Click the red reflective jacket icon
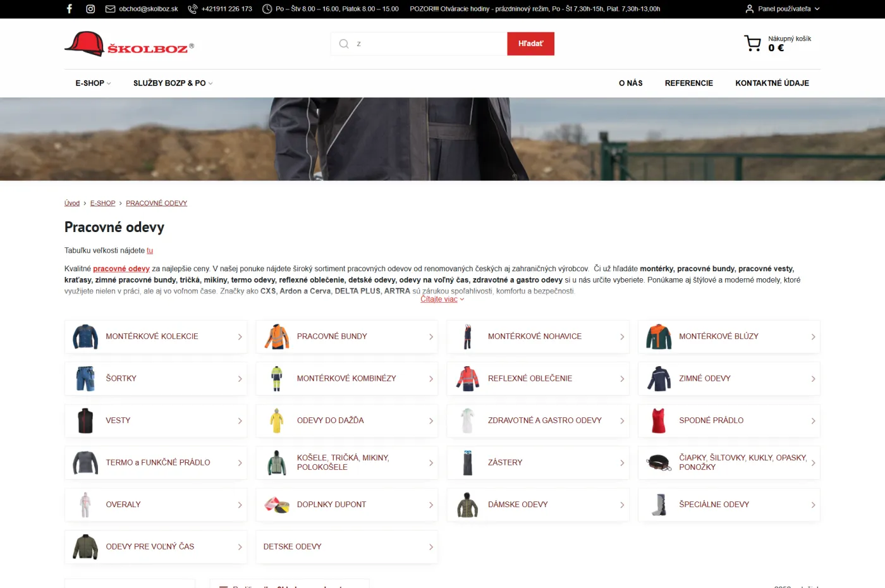The image size is (885, 588). [x=467, y=379]
